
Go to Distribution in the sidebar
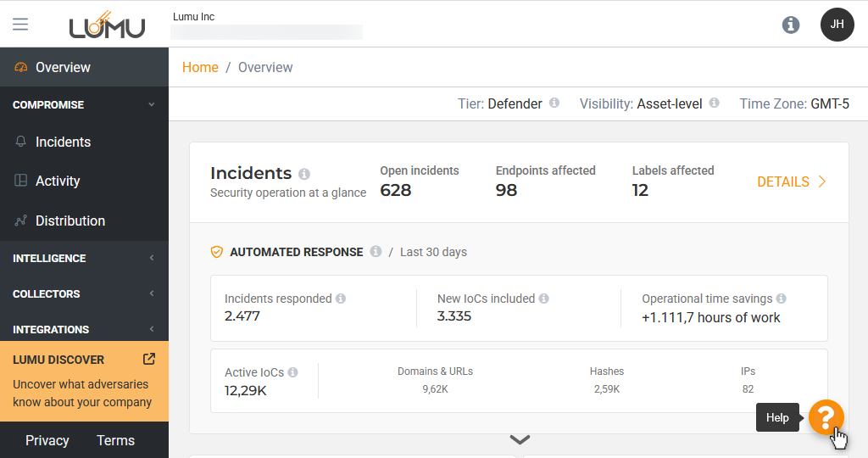click(x=70, y=221)
